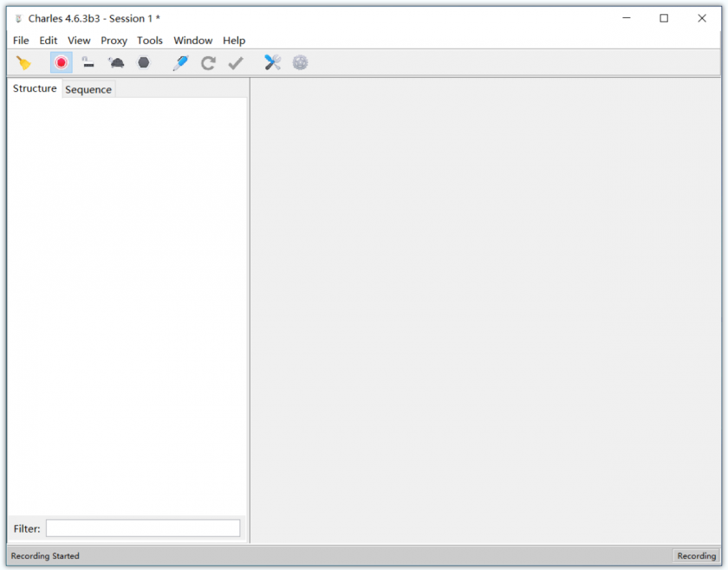The width and height of the screenshot is (728, 570).
Task: Click the Recording status button in the status bar
Action: point(696,556)
